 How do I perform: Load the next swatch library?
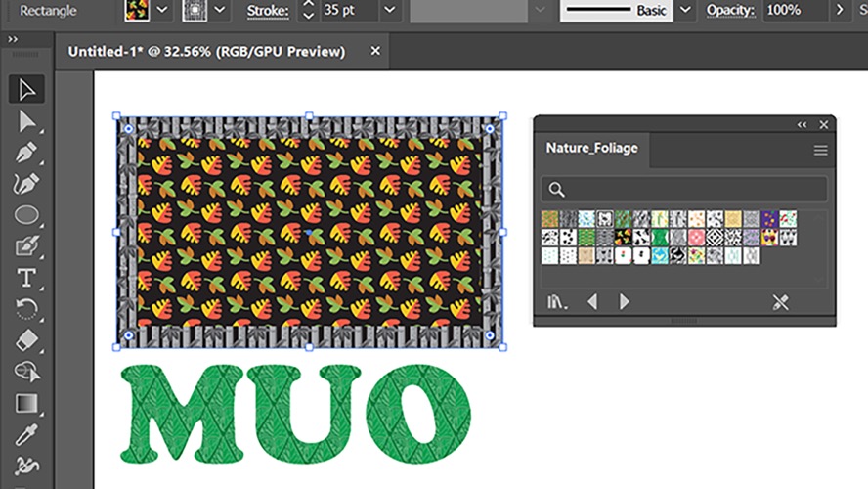point(624,302)
